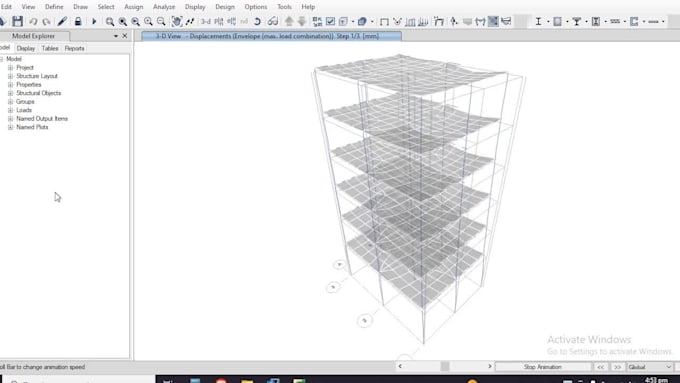Expand the Loads tree node

[x=10, y=110]
